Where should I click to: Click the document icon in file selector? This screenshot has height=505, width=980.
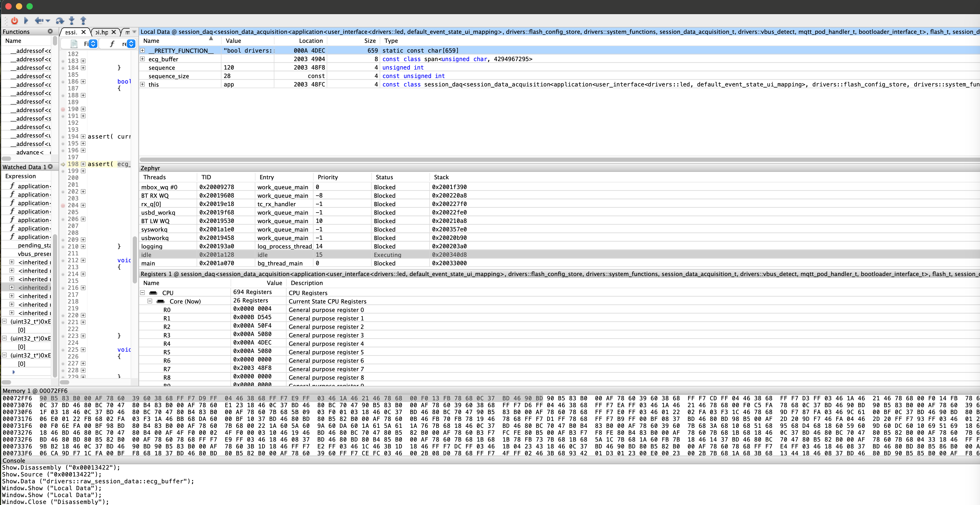[74, 44]
